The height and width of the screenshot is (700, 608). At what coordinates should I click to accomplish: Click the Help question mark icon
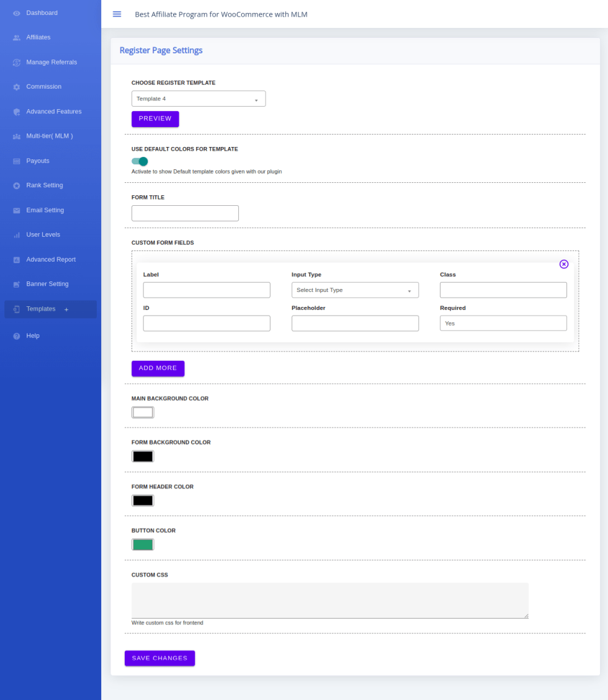[x=17, y=336]
